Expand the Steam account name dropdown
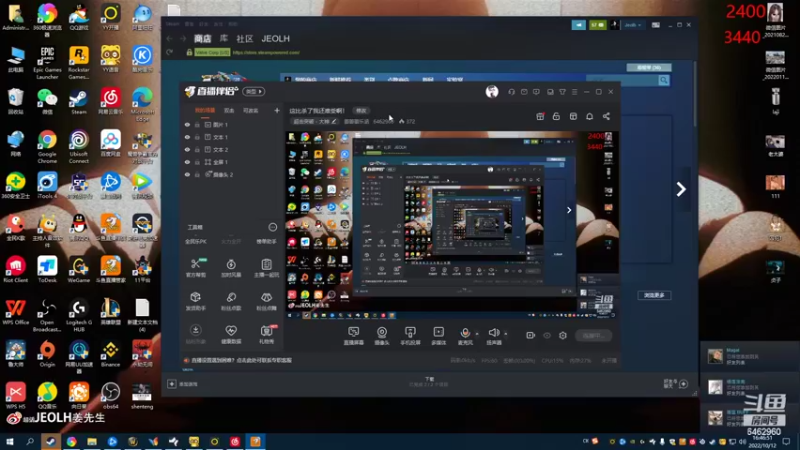The width and height of the screenshot is (800, 450). point(633,24)
